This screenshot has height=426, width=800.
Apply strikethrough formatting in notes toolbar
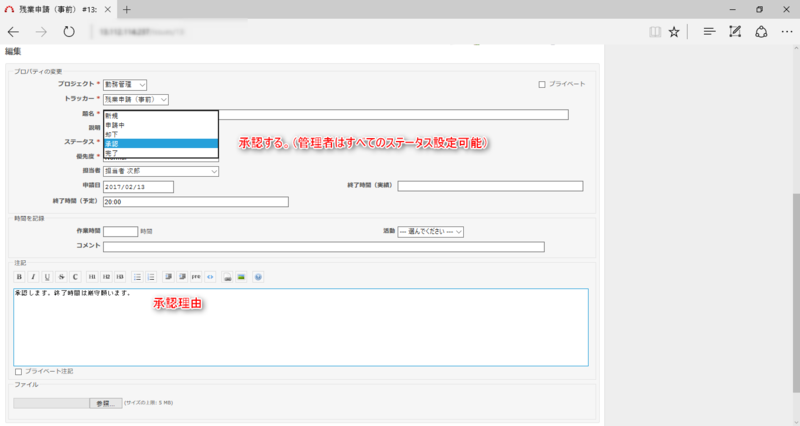point(61,277)
